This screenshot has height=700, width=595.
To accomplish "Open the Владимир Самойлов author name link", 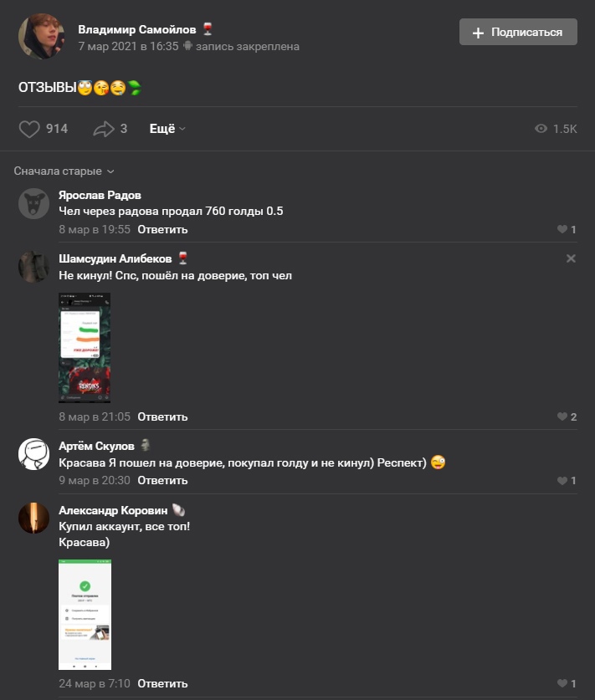I will tap(137, 29).
